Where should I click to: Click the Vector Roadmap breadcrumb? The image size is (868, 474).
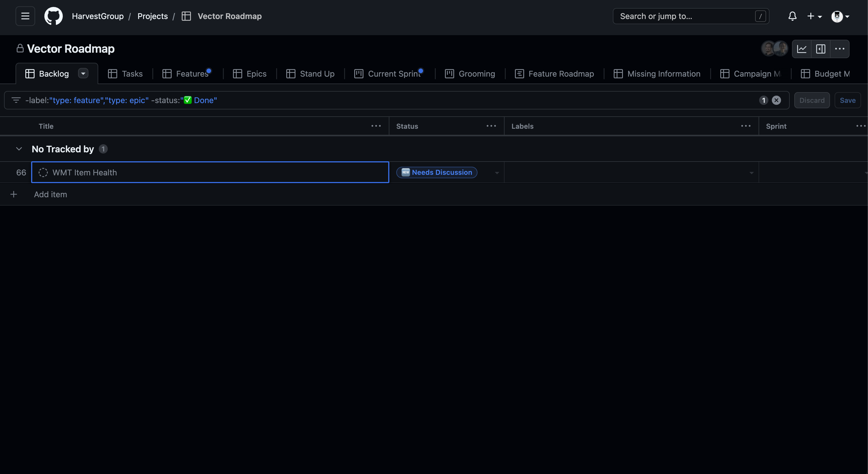tap(230, 16)
